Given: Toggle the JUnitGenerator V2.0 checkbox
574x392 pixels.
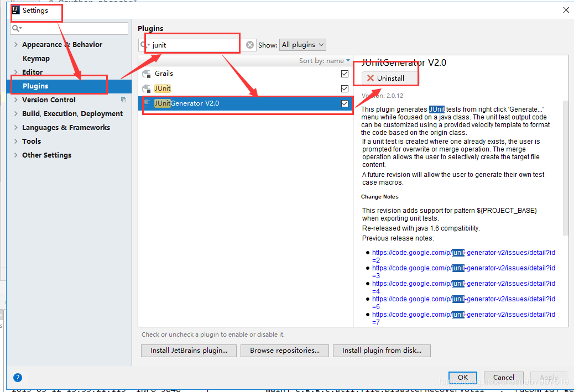Looking at the screenshot, I should pos(345,103).
